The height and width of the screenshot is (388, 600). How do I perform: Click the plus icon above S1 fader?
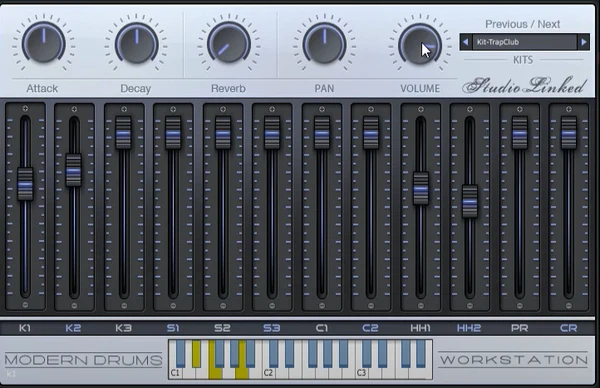coord(173,109)
